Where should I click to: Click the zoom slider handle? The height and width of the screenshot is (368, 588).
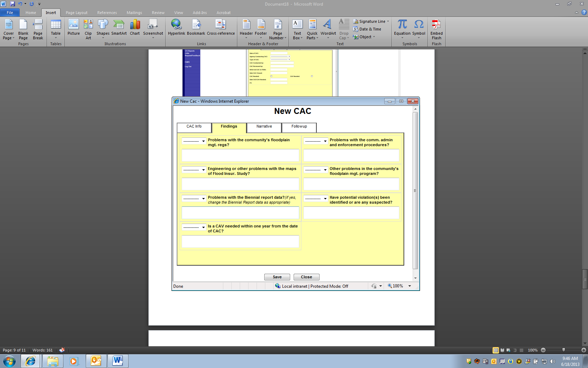point(563,350)
